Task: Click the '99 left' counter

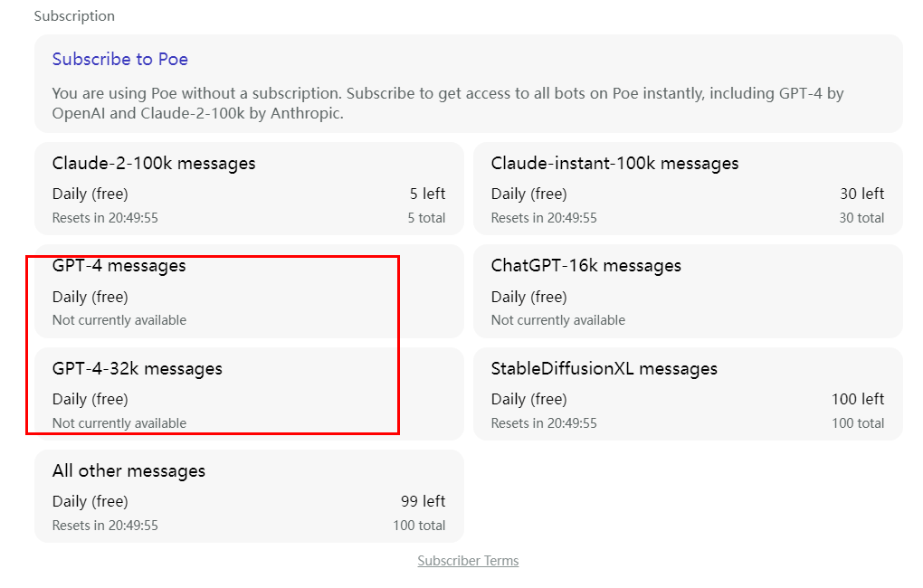Action: click(423, 501)
